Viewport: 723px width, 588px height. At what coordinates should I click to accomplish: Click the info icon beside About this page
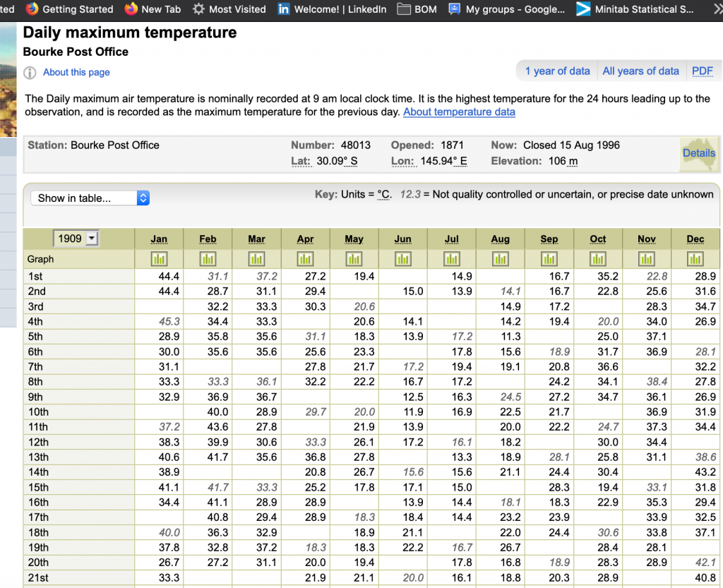(x=30, y=73)
